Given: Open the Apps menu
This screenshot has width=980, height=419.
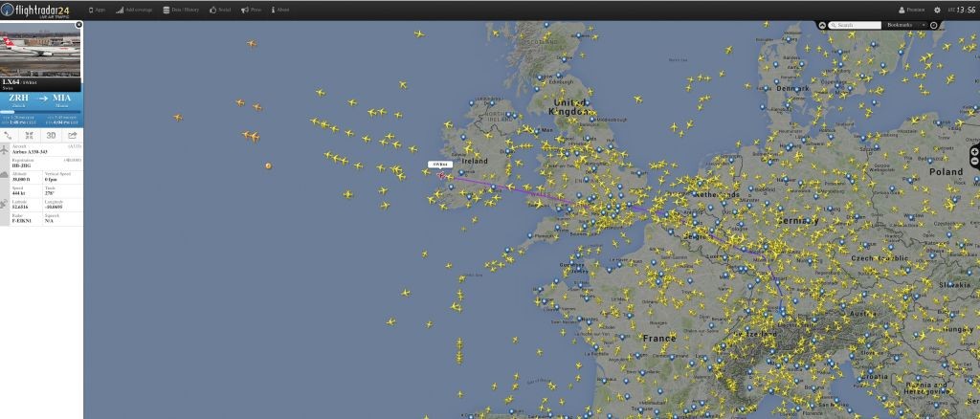Looking at the screenshot, I should click(97, 10).
